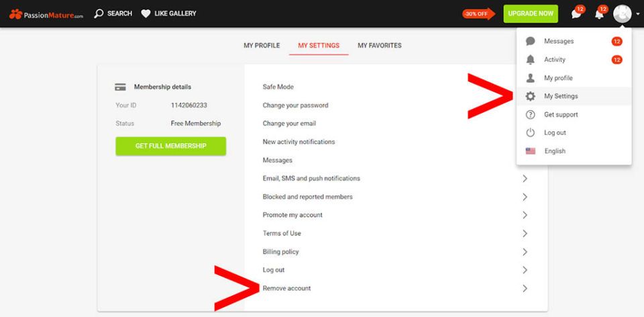Expand chevron for Remove account
644x317 pixels.
tap(525, 288)
